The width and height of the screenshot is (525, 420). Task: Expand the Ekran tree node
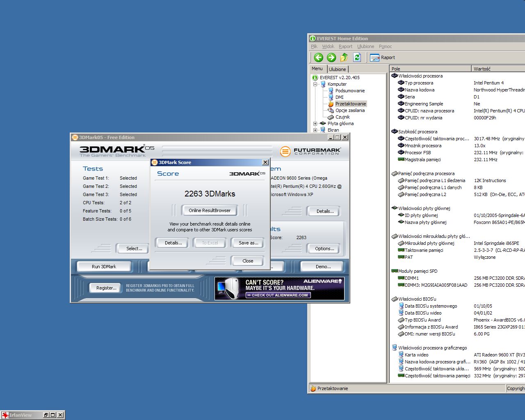[x=315, y=130]
